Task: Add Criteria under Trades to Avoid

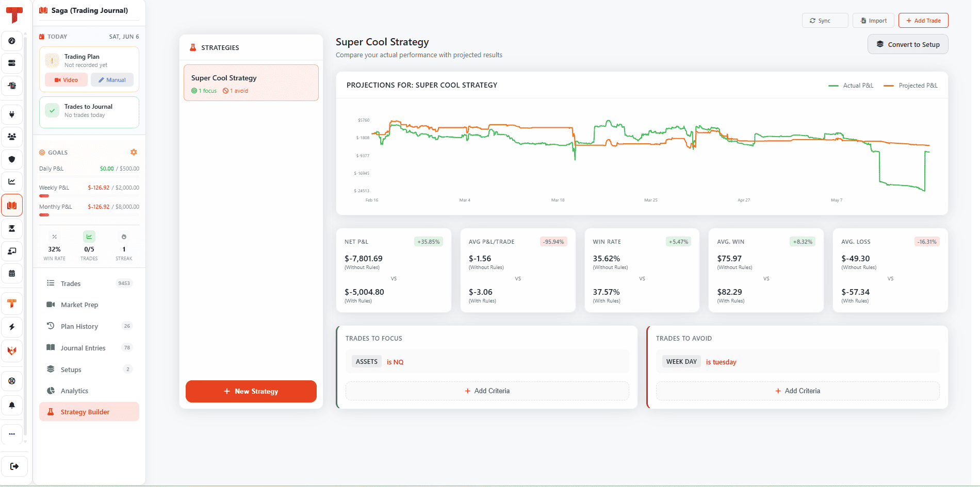Action: pyautogui.click(x=798, y=391)
